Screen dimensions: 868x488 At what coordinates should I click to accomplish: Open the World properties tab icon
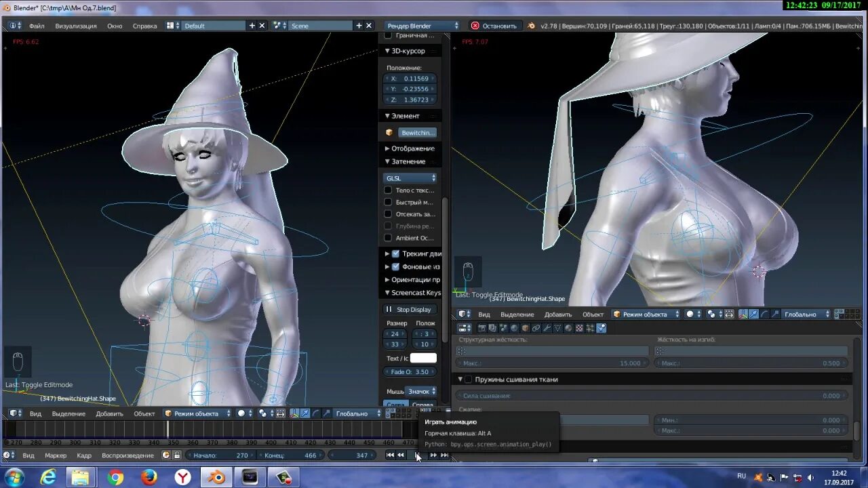click(x=514, y=328)
